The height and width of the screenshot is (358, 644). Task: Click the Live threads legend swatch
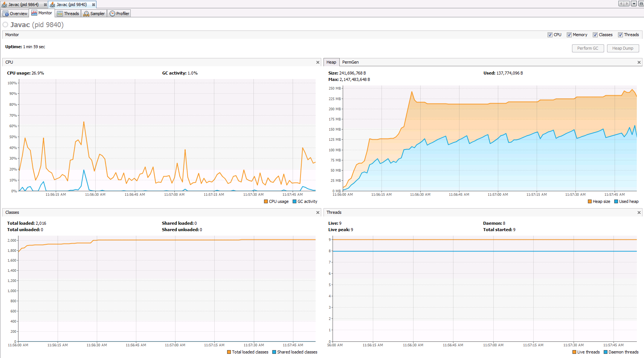tap(574, 352)
